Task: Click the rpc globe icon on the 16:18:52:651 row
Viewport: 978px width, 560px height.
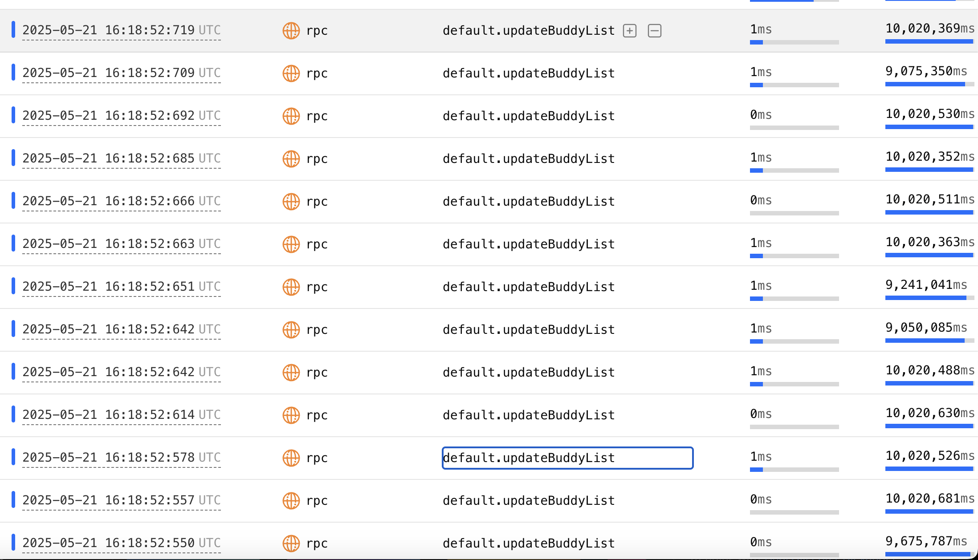Action: tap(291, 287)
